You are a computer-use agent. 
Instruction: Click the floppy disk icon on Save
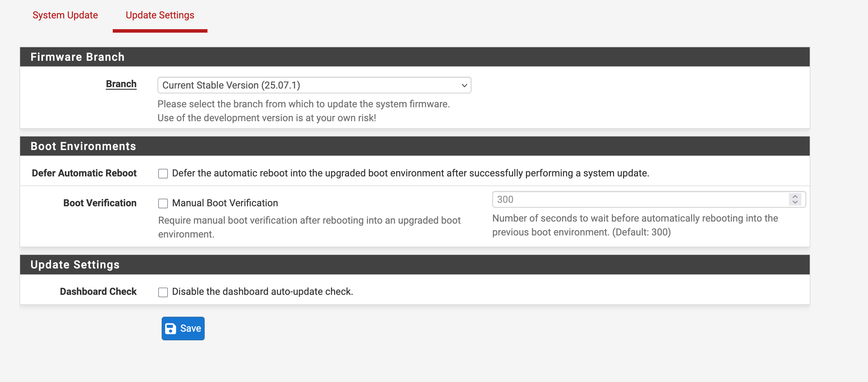pos(170,329)
